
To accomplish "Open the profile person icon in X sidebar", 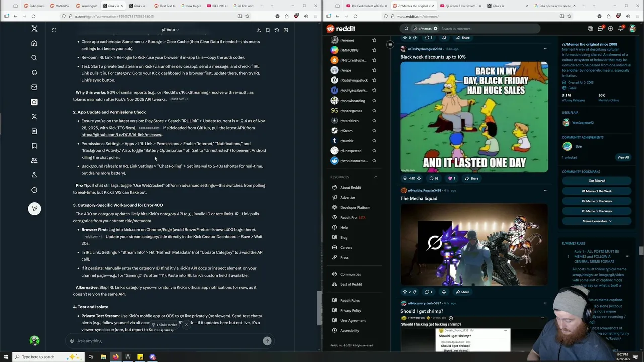I will point(34,175).
